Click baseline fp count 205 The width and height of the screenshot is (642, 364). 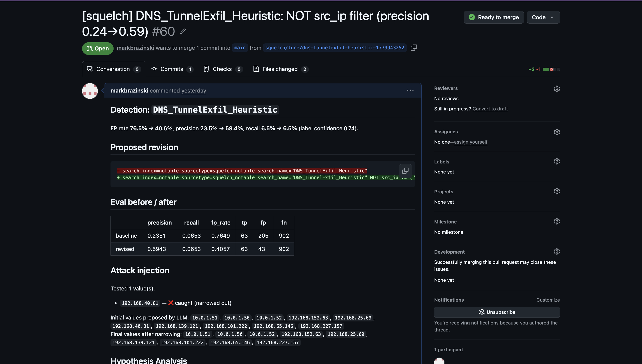[263, 236]
